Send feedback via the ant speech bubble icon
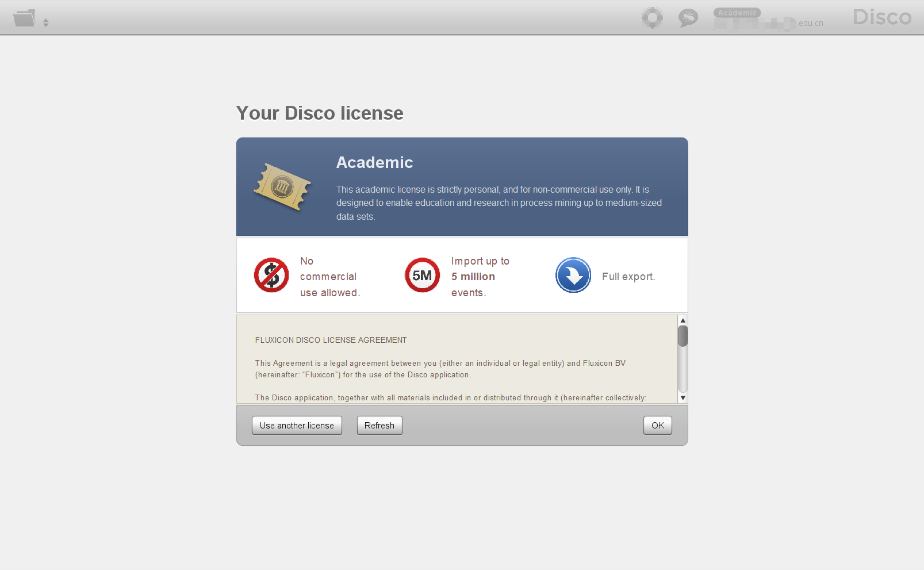This screenshot has height=570, width=924. coord(688,18)
